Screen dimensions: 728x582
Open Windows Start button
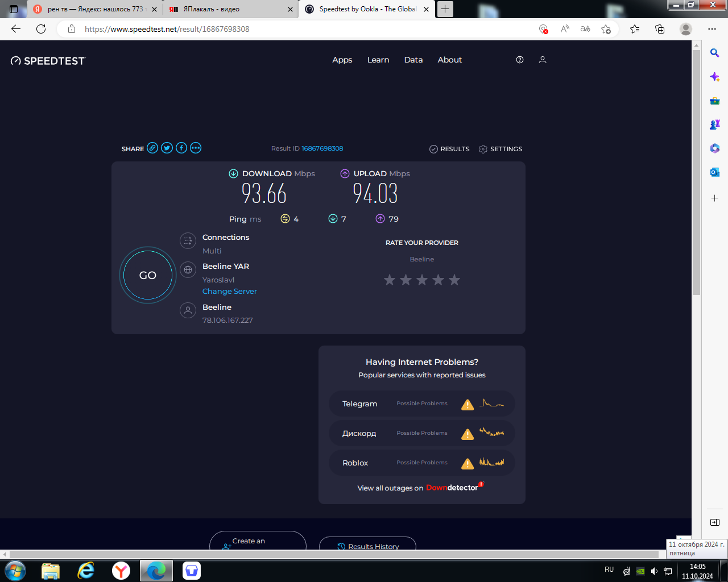pyautogui.click(x=15, y=571)
